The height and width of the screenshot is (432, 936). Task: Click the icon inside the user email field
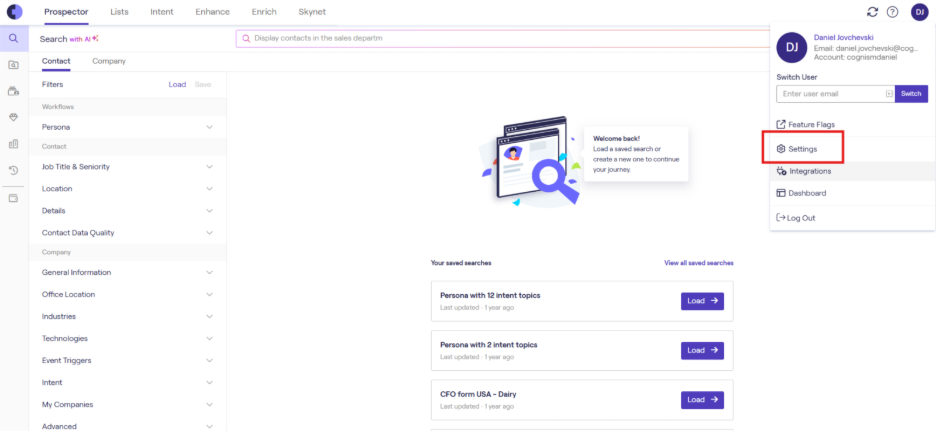coord(888,94)
